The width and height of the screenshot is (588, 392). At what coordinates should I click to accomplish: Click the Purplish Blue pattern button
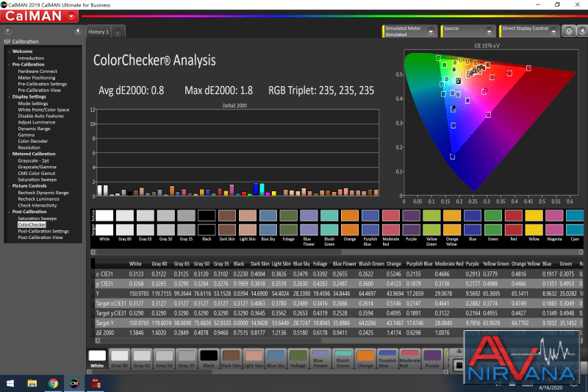(x=387, y=359)
